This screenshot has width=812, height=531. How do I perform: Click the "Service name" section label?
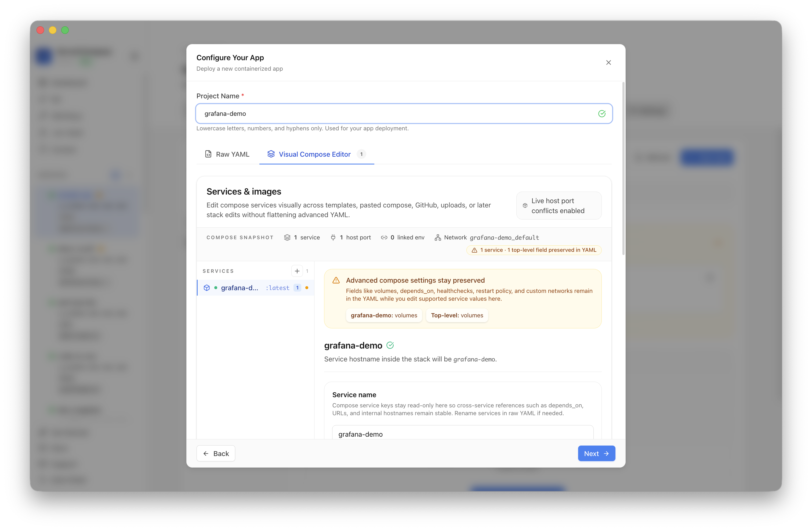[354, 395]
